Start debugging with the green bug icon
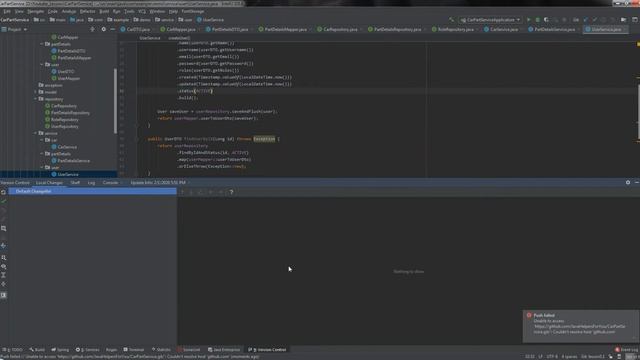This screenshot has width=640, height=360. [x=538, y=20]
